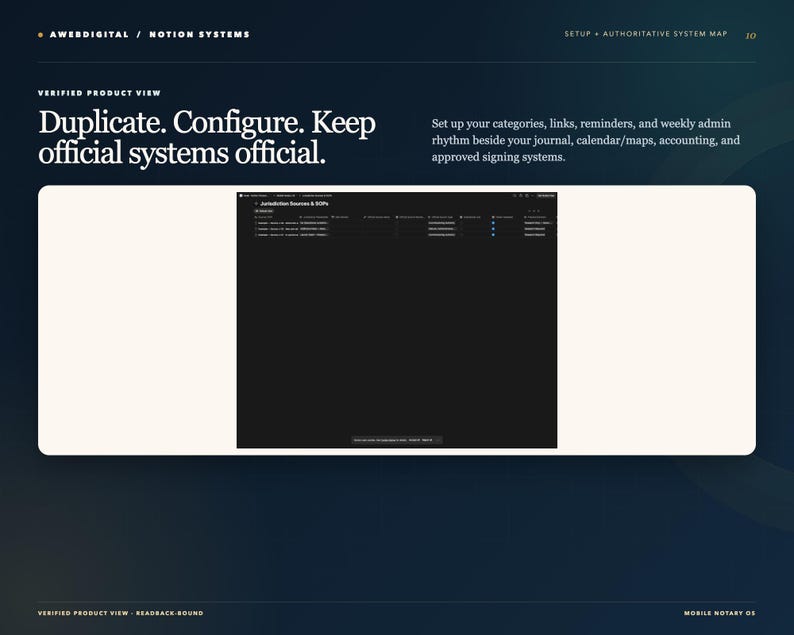Click the READBACK-BOUND footer text
This screenshot has width=794, height=635.
[x=169, y=613]
